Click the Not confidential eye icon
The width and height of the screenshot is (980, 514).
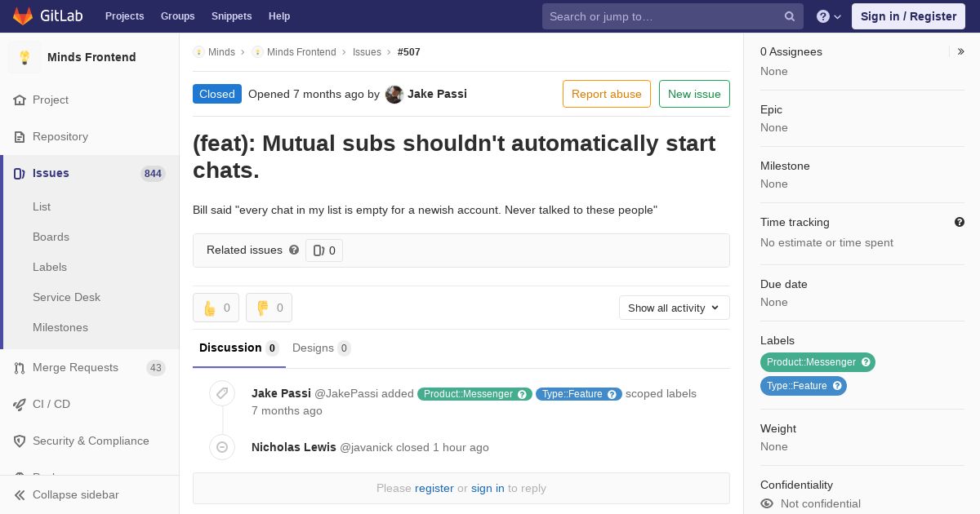coord(767,503)
